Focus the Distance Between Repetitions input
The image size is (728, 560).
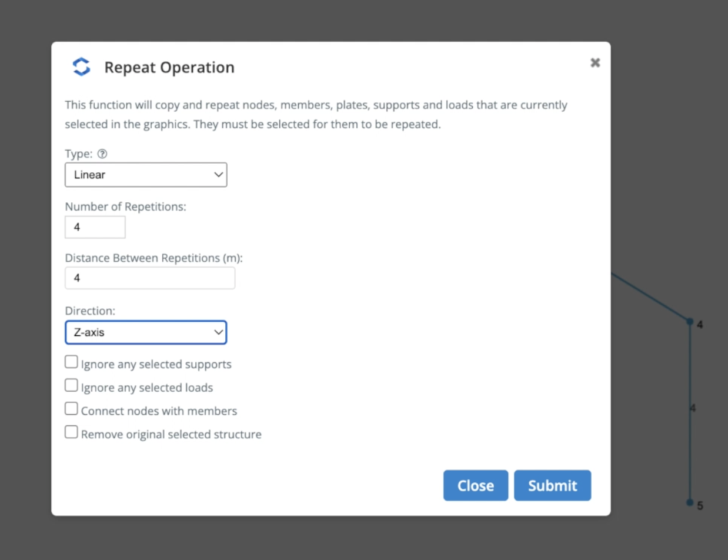150,278
